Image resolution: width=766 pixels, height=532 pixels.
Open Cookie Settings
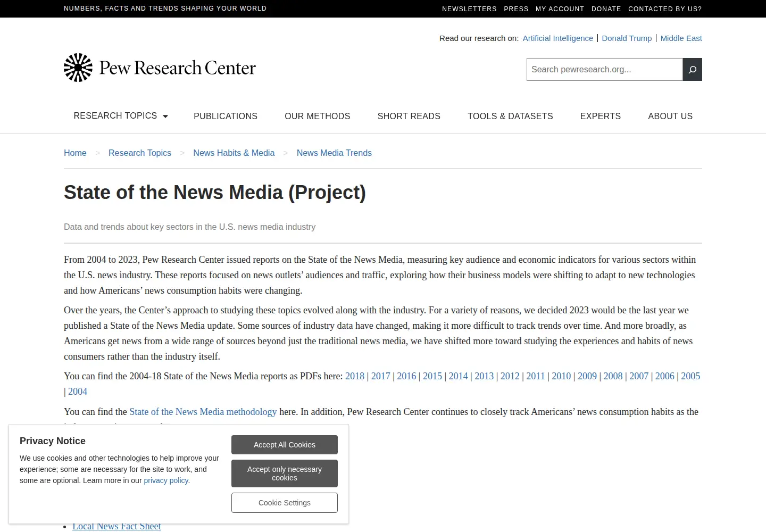coord(285,503)
